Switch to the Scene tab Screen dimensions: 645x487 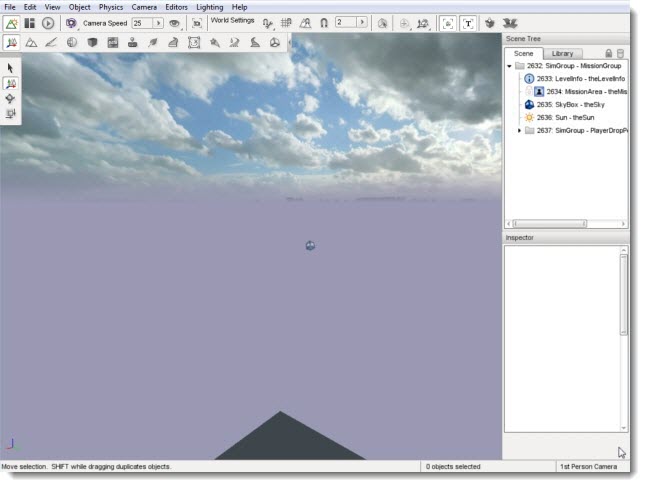pyautogui.click(x=524, y=53)
